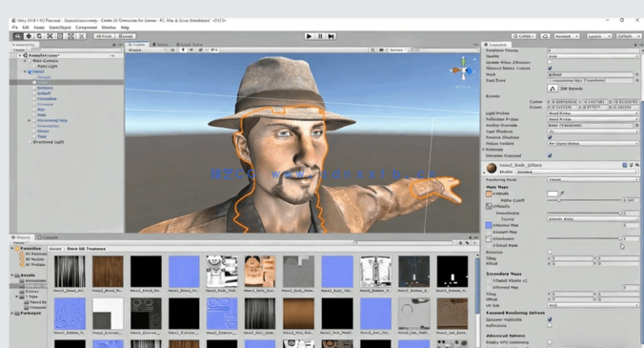The width and height of the screenshot is (644, 348).
Task: Switch to the Console tab
Action: (48, 237)
